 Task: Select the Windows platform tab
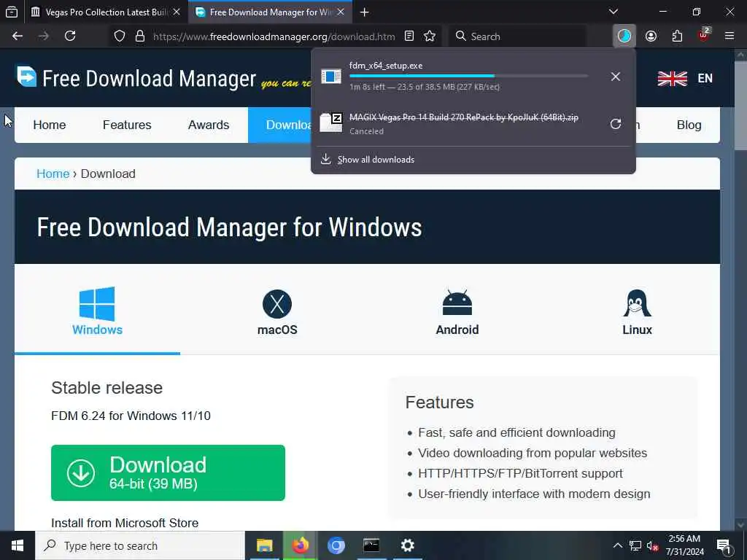pos(97,311)
